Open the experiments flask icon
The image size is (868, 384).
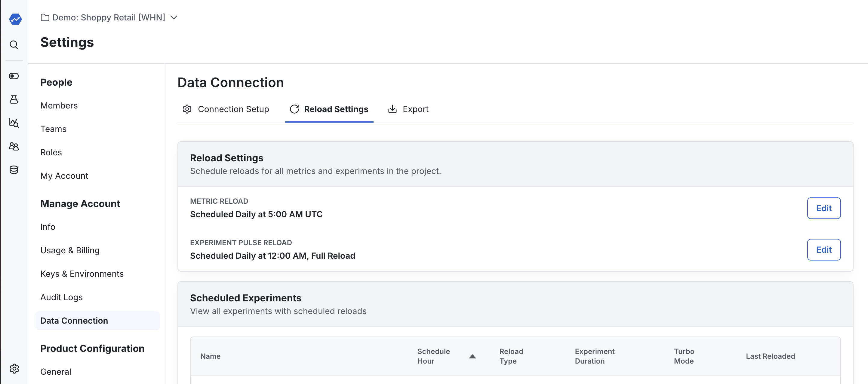point(14,99)
